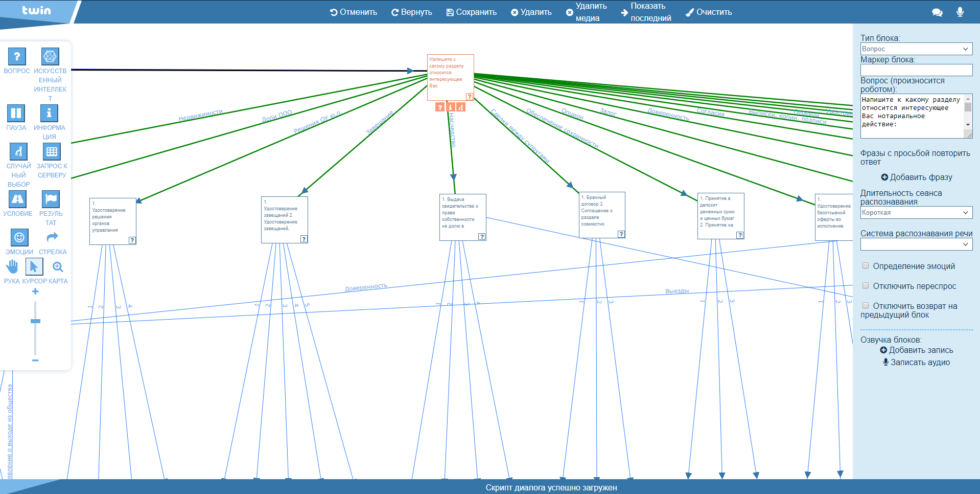The width and height of the screenshot is (980, 494).
Task: Select the Условие block icon
Action: coord(17,199)
